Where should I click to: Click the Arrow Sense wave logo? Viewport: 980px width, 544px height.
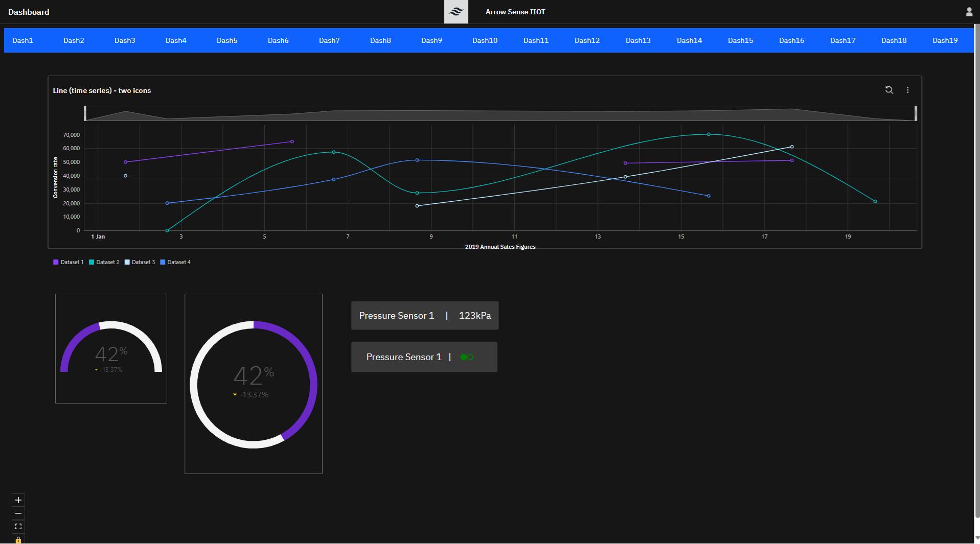click(x=456, y=12)
